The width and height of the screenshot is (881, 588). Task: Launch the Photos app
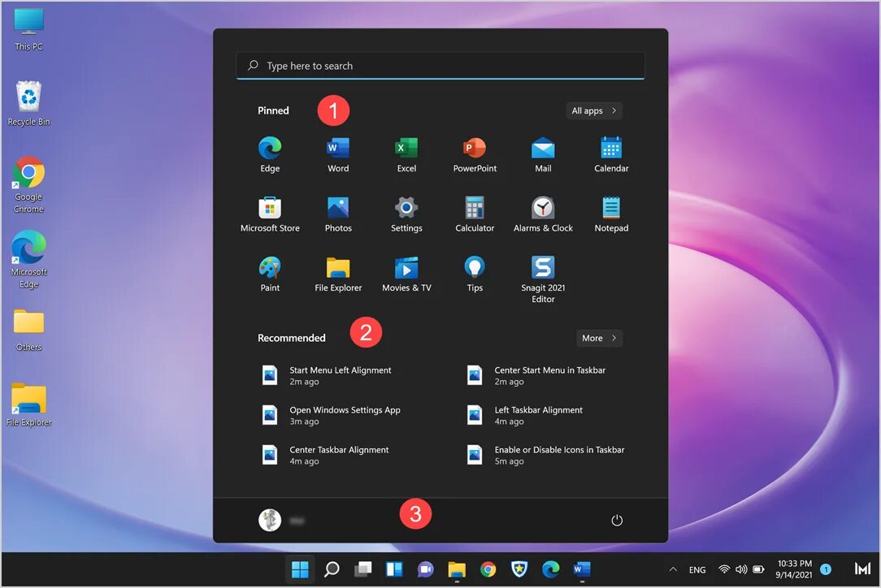tap(338, 214)
